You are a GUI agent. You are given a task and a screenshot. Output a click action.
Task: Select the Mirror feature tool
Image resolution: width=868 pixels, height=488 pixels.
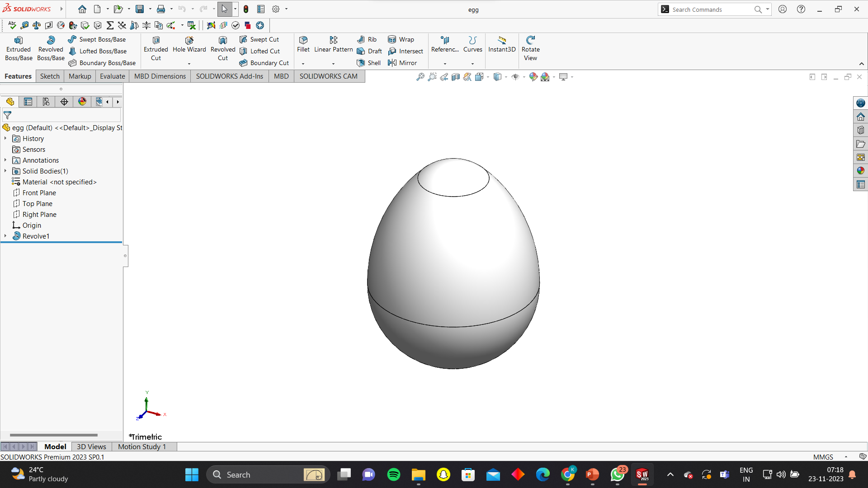pyautogui.click(x=402, y=63)
